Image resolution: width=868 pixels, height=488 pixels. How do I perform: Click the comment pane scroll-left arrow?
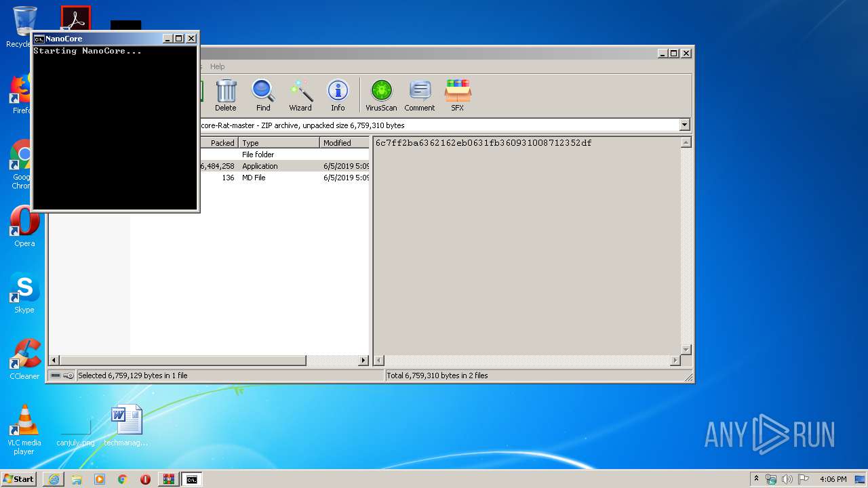coord(380,361)
